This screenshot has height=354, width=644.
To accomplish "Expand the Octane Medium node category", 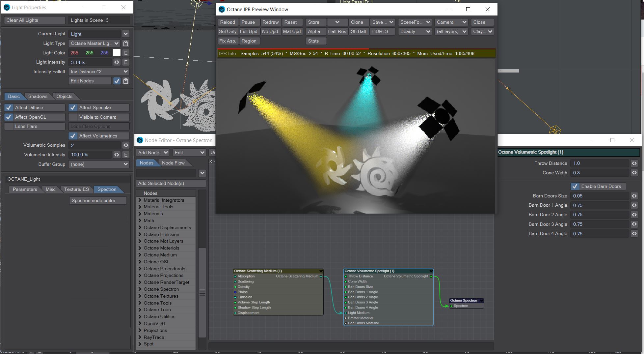I will pyautogui.click(x=140, y=255).
